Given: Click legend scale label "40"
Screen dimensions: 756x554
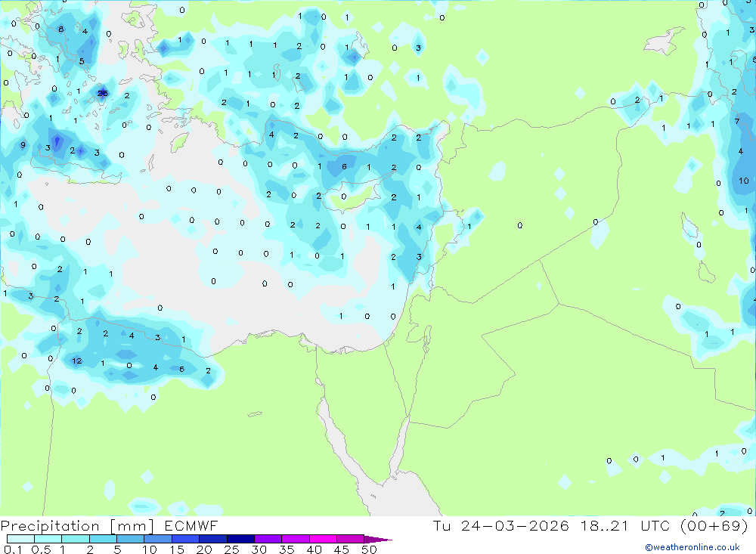Looking at the screenshot, I should pos(314,549).
